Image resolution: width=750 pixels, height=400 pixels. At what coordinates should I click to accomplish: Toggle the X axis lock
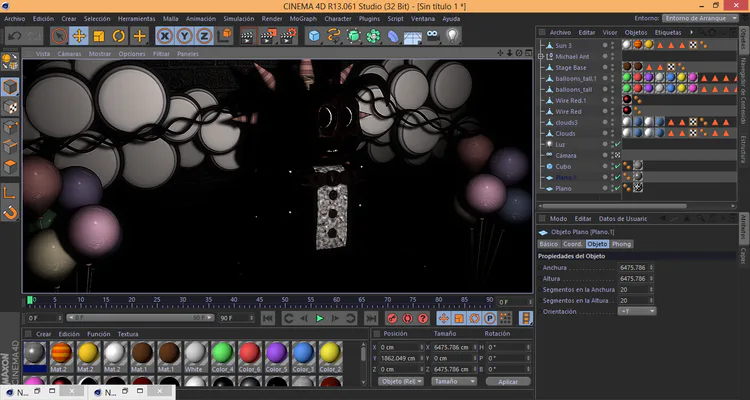166,36
